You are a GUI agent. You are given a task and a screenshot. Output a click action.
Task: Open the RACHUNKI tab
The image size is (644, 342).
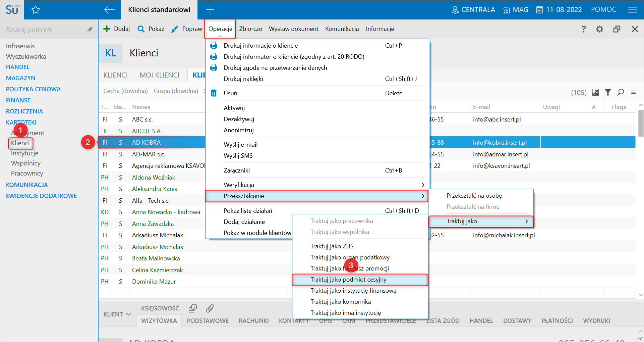coord(254,321)
